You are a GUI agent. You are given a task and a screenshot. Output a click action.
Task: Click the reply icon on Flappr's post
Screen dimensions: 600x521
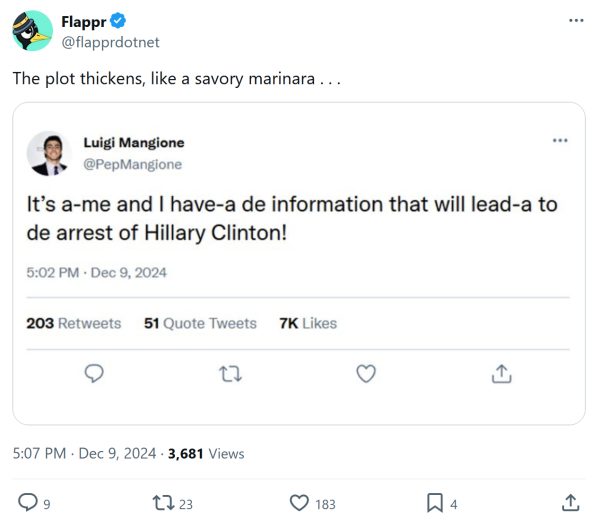point(28,502)
